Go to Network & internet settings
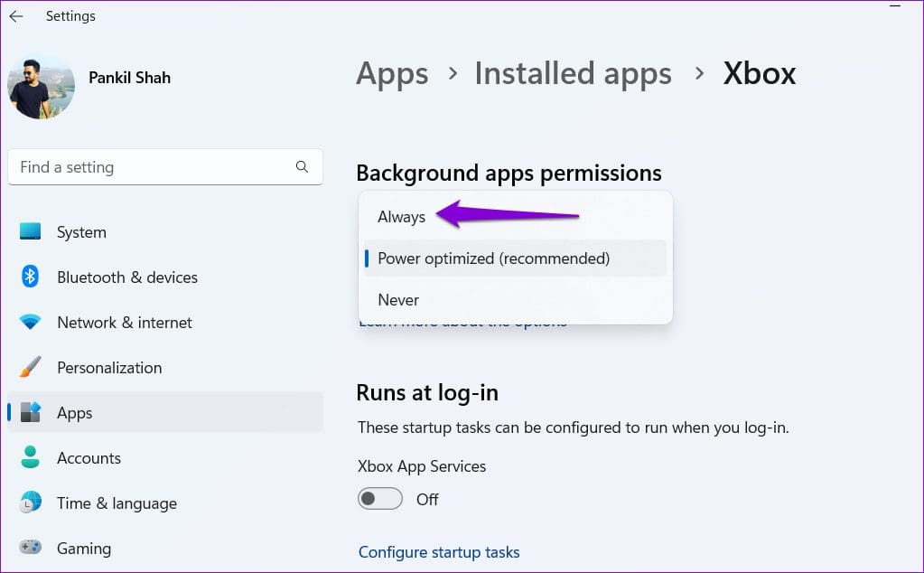The image size is (924, 573). coord(165,323)
